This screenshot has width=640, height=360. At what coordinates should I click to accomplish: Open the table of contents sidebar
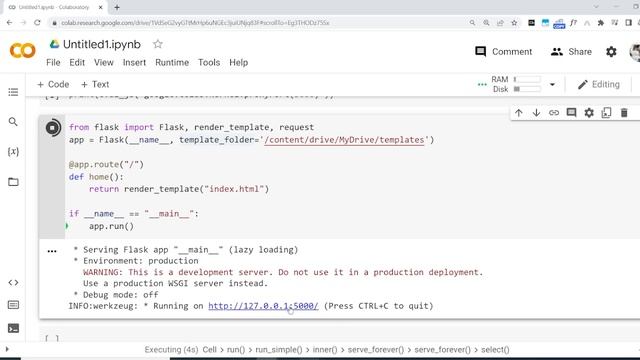tap(13, 92)
